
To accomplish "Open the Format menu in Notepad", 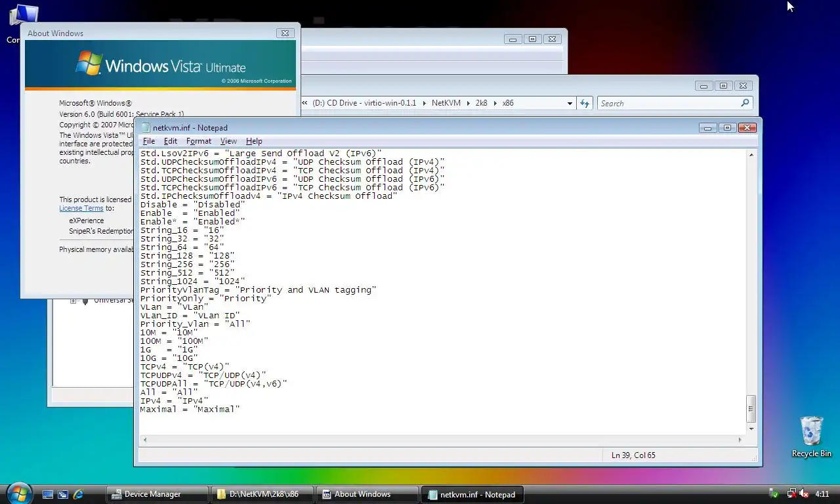I will (x=199, y=141).
